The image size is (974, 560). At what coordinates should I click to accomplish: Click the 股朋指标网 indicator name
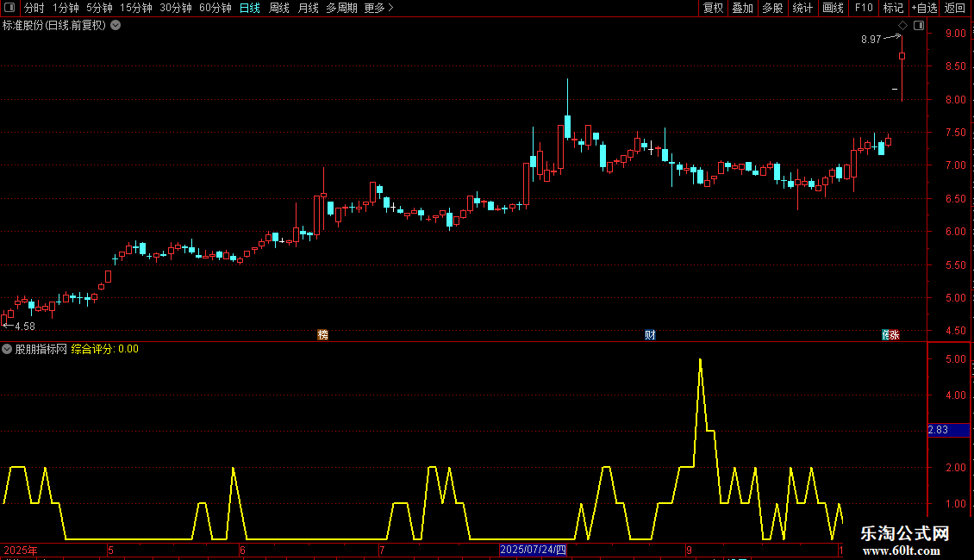(41, 349)
